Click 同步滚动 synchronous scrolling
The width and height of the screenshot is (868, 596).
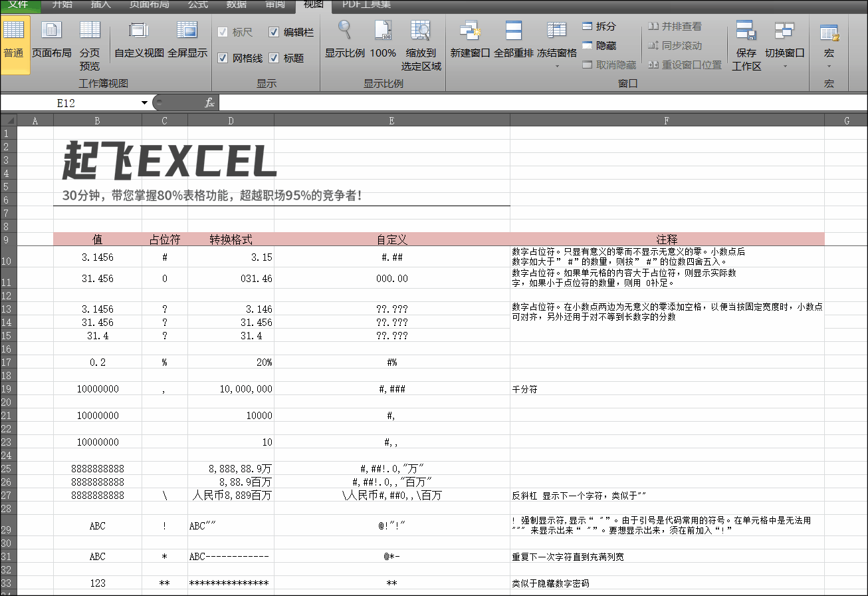tap(674, 46)
